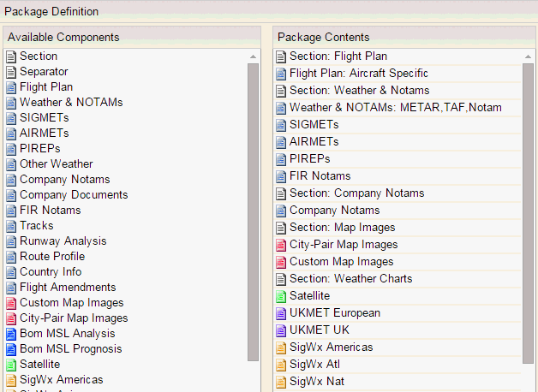
Task: Click the icon next to Flight Amendments
Action: click(x=11, y=288)
